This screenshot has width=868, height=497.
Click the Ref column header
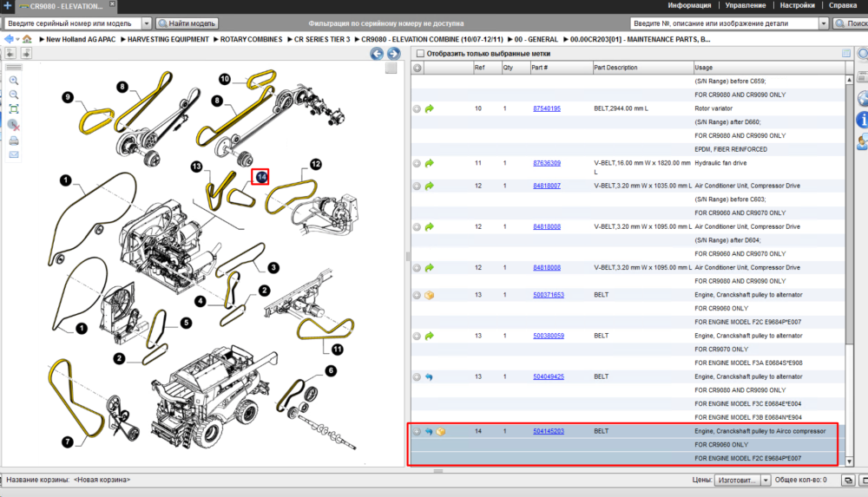tap(487, 68)
